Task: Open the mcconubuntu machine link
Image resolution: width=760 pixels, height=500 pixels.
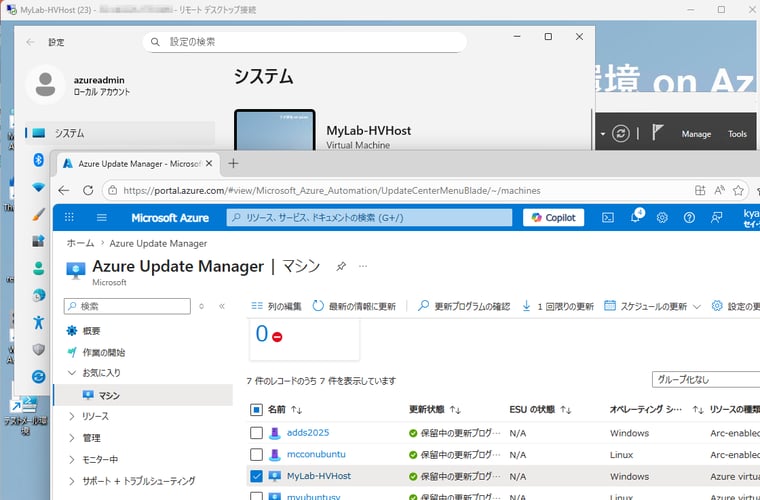Action: point(316,454)
